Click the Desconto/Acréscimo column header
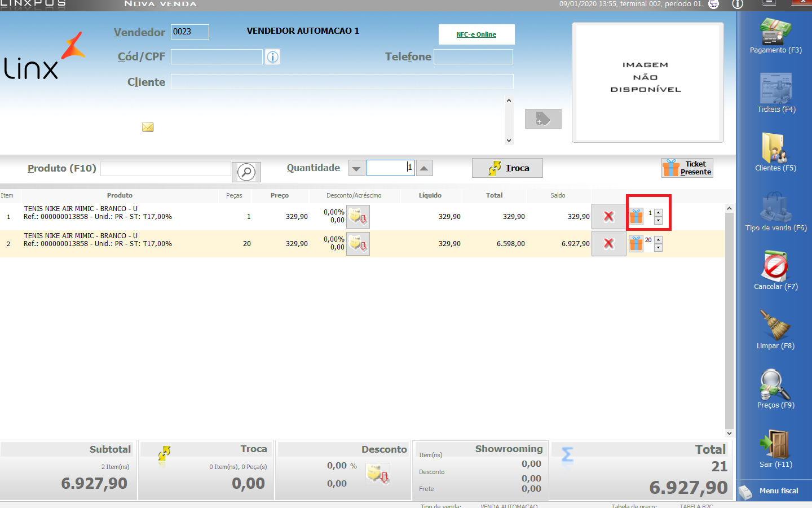Image resolution: width=812 pixels, height=508 pixels. click(354, 195)
